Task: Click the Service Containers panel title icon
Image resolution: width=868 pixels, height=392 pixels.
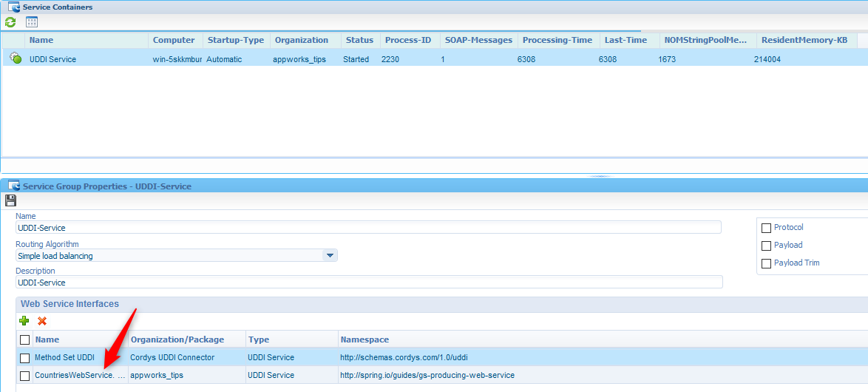Action: 13,7
